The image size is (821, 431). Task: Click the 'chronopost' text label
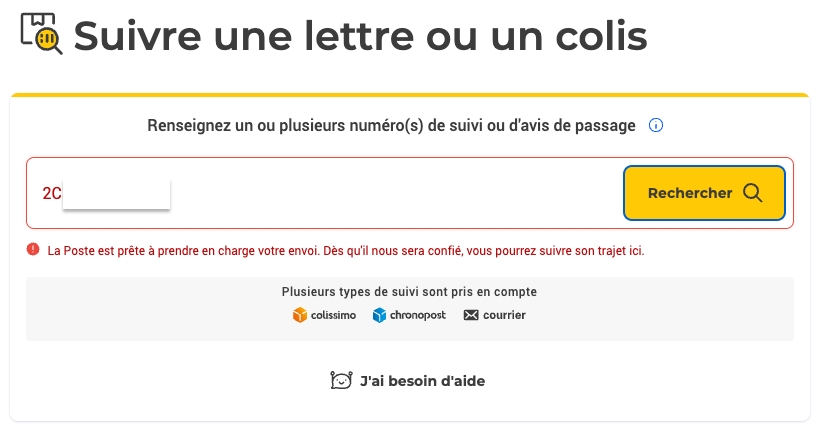tap(418, 315)
